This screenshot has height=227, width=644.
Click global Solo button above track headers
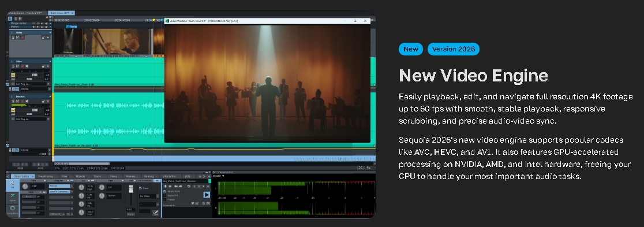(x=16, y=18)
